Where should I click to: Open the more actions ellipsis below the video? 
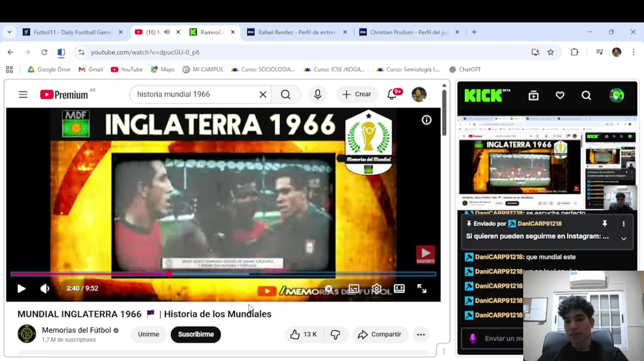[421, 334]
